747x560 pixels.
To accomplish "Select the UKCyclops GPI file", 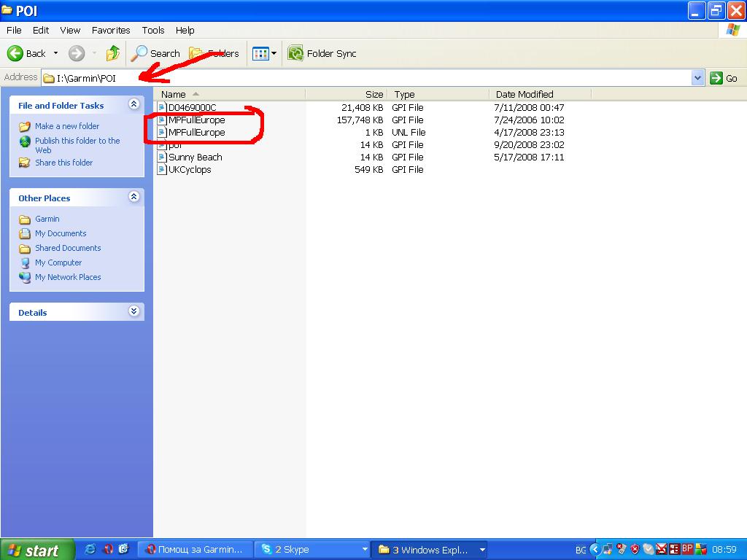I will tap(189, 170).
